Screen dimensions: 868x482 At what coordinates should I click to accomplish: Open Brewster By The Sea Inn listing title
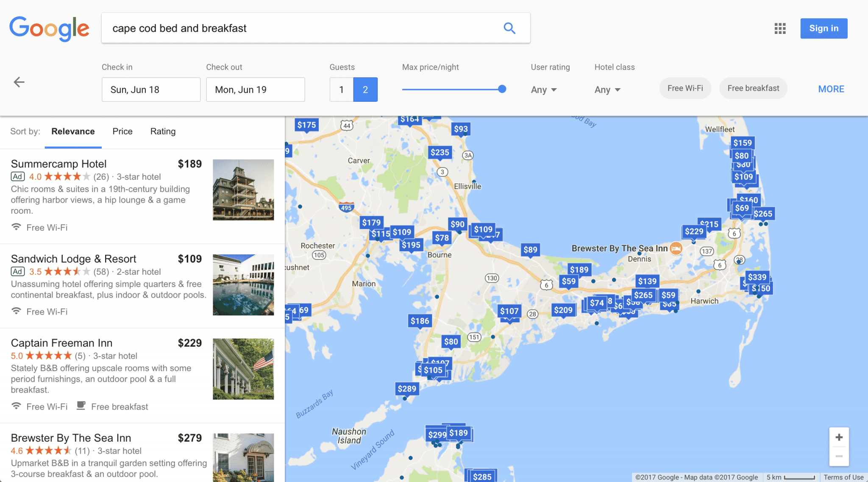[x=71, y=437]
